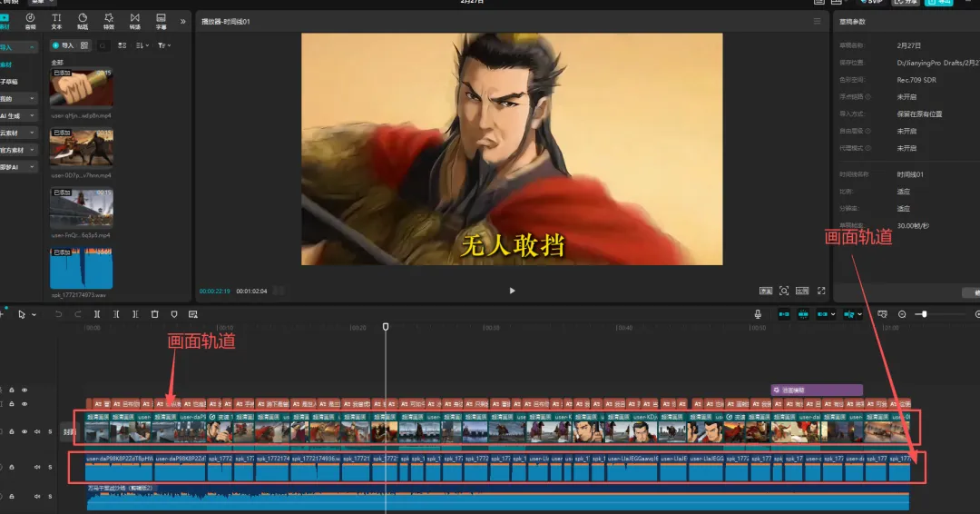The height and width of the screenshot is (514, 980).
Task: Click the 导入 import button in media panel
Action: (x=64, y=45)
